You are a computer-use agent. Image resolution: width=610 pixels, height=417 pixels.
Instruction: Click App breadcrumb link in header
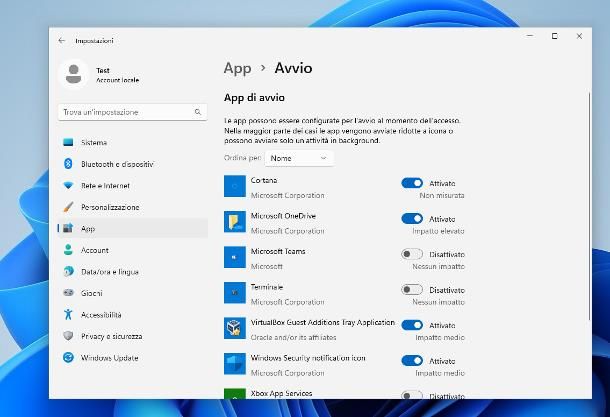[x=237, y=68]
